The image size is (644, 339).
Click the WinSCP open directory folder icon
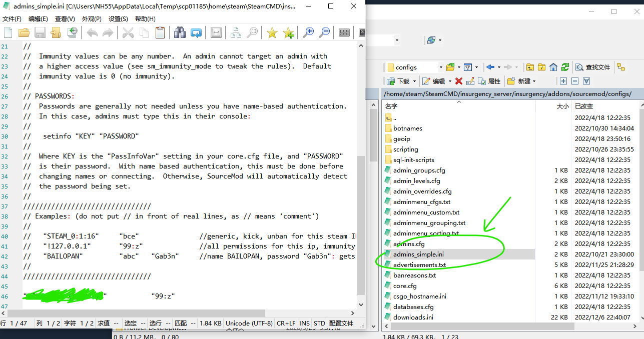[x=450, y=67]
